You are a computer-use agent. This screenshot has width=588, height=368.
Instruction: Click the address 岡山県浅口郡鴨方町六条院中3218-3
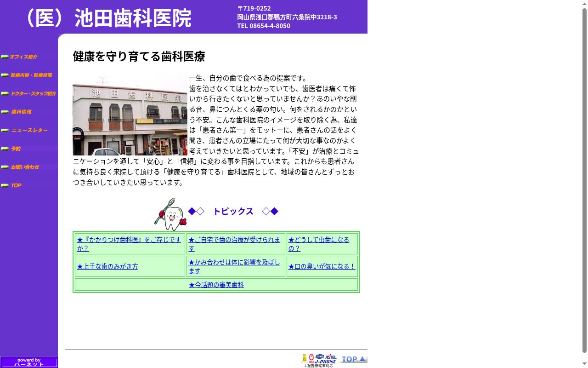tap(287, 17)
